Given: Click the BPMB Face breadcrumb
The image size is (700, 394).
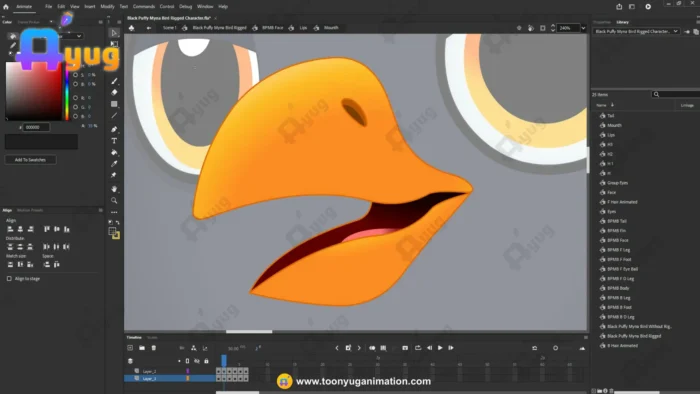Looking at the screenshot, I should [x=272, y=28].
